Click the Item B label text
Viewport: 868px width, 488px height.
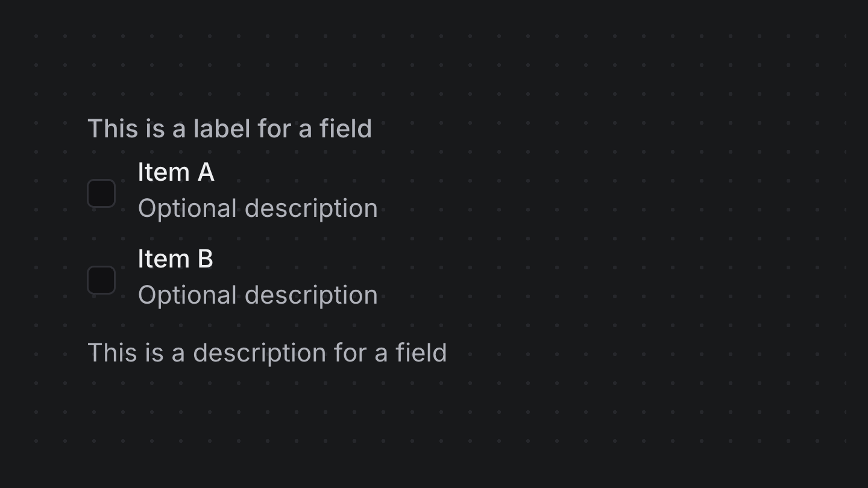click(x=175, y=259)
